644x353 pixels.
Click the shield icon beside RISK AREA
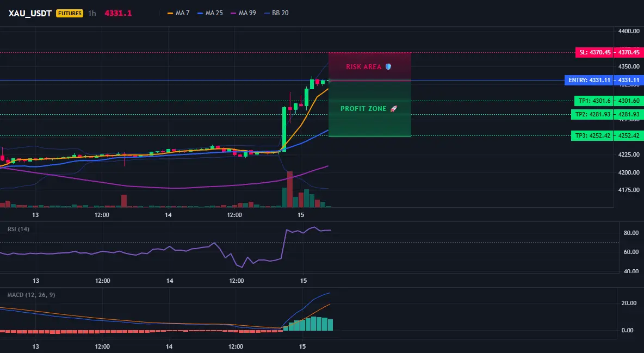(x=388, y=66)
